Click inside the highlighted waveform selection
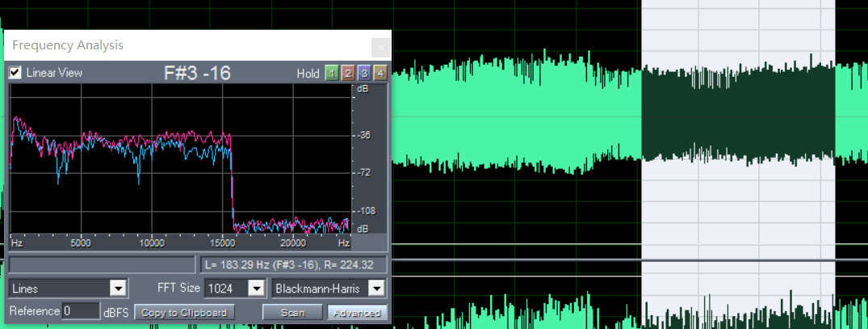The width and height of the screenshot is (868, 329). (737, 113)
